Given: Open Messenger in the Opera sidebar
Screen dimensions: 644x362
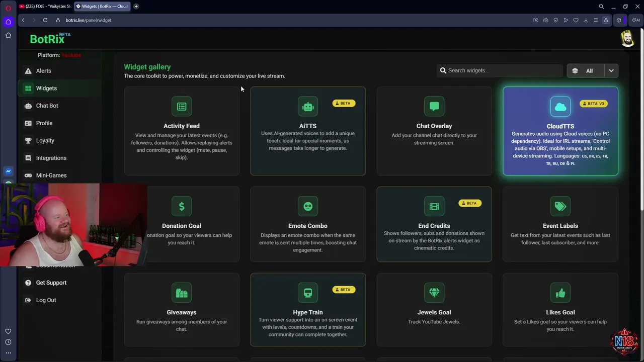Looking at the screenshot, I should point(8,171).
